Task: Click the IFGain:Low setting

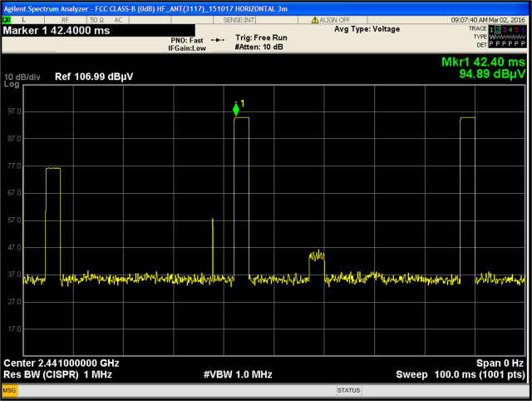Action: [187, 48]
